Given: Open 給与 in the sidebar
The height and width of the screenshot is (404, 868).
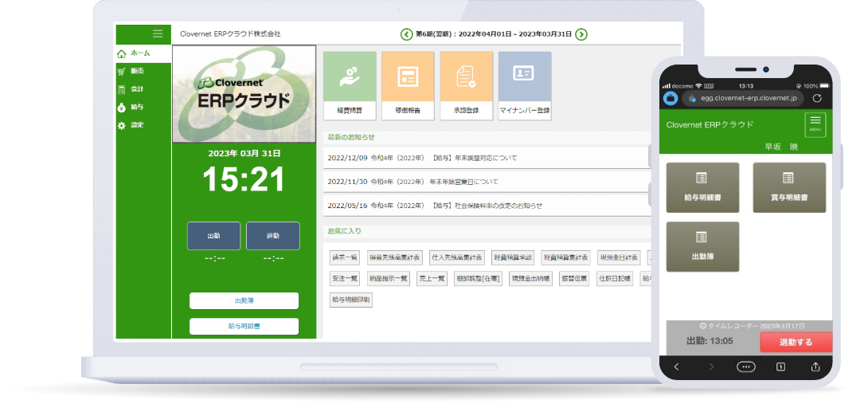Looking at the screenshot, I should (x=143, y=107).
